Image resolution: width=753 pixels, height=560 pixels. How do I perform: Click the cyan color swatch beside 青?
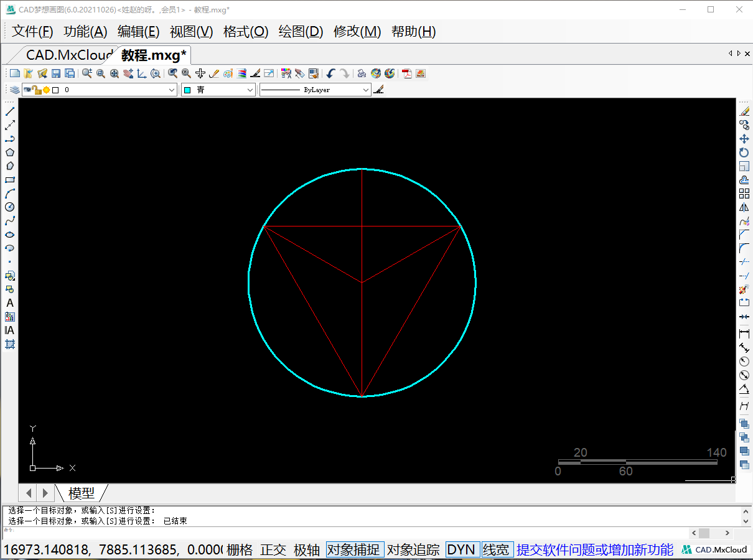pyautogui.click(x=187, y=90)
